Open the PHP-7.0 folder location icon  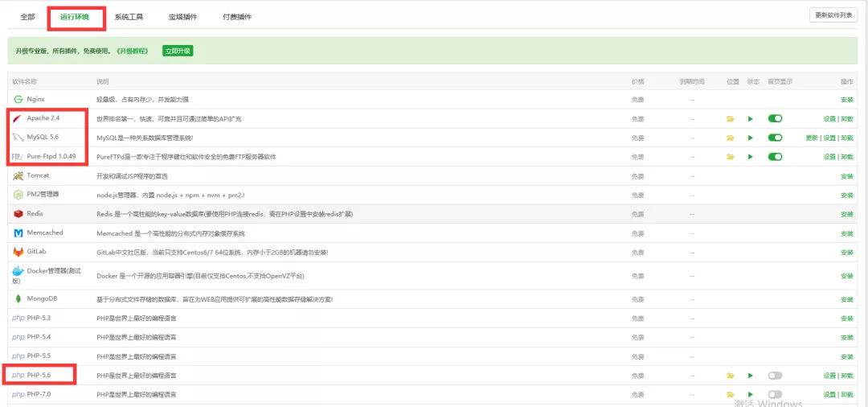pyautogui.click(x=730, y=395)
